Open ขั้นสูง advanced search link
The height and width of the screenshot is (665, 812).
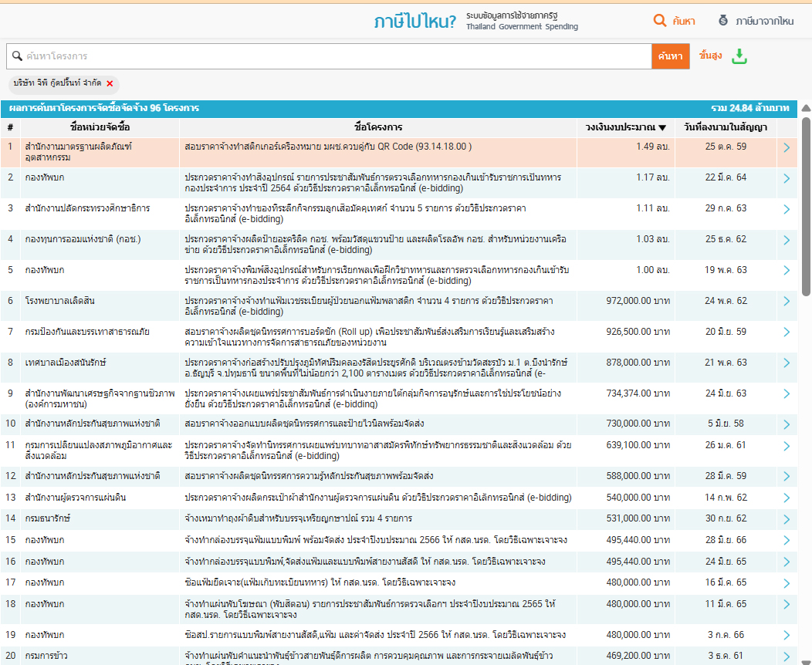710,56
